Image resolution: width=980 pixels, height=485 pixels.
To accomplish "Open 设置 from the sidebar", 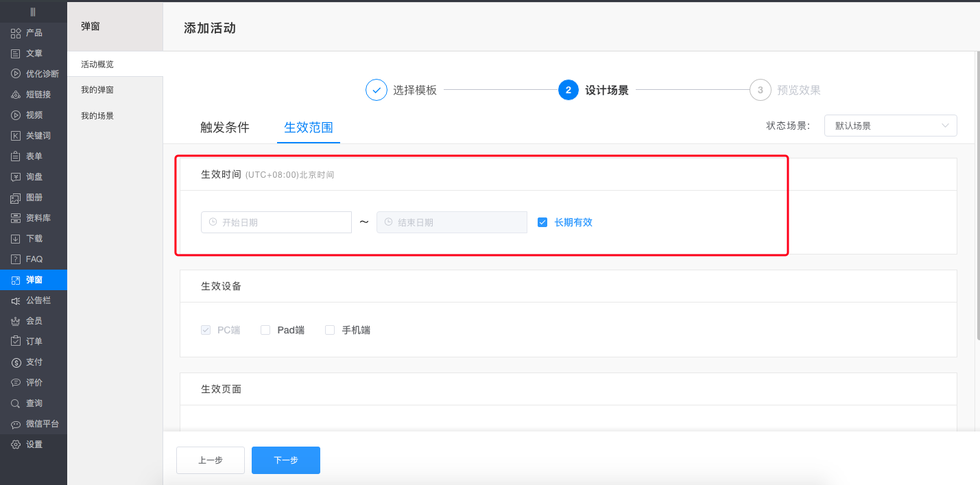I will tap(27, 444).
